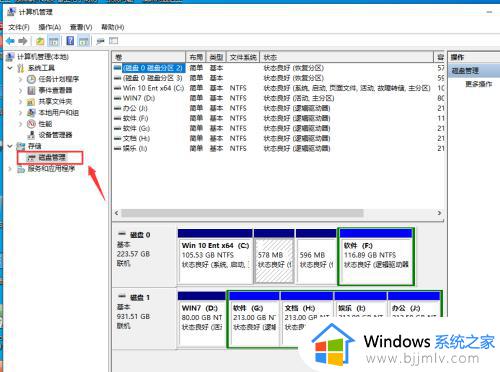Click the Forward arrow toolbar icon
This screenshot has width=500, height=372.
click(23, 41)
